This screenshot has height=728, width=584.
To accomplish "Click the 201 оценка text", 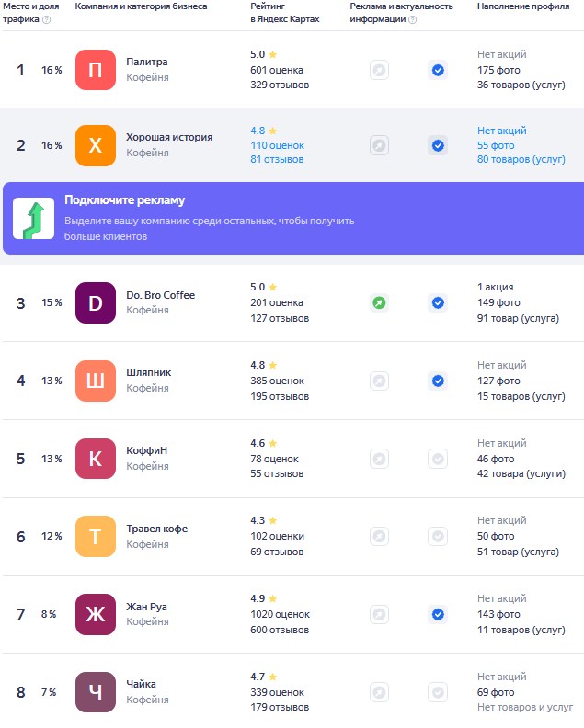I will coord(277,302).
